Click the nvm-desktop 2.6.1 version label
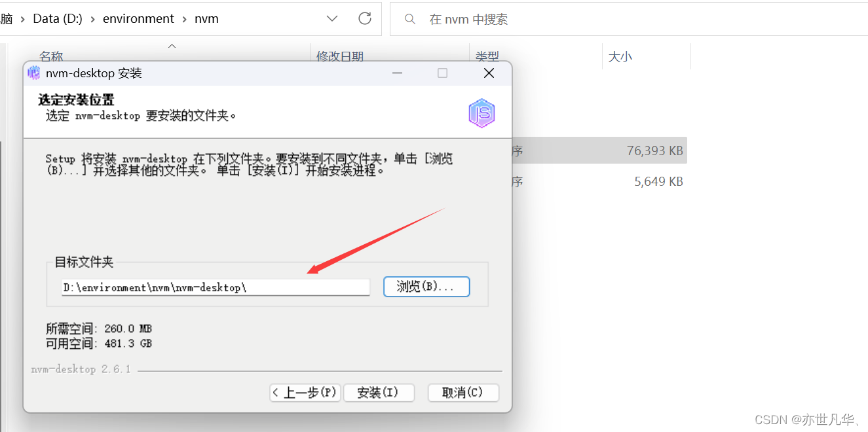The height and width of the screenshot is (432, 868). click(x=81, y=369)
